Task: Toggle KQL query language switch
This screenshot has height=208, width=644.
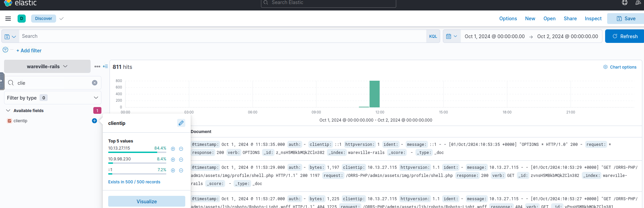Action: tap(433, 36)
